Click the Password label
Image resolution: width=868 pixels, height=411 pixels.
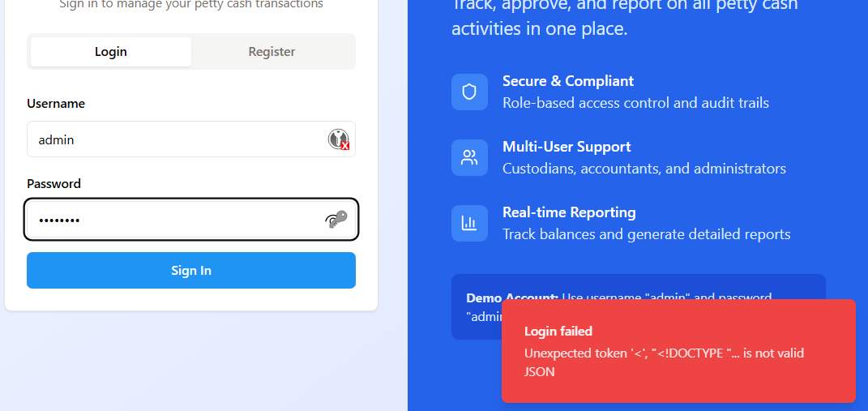click(54, 184)
